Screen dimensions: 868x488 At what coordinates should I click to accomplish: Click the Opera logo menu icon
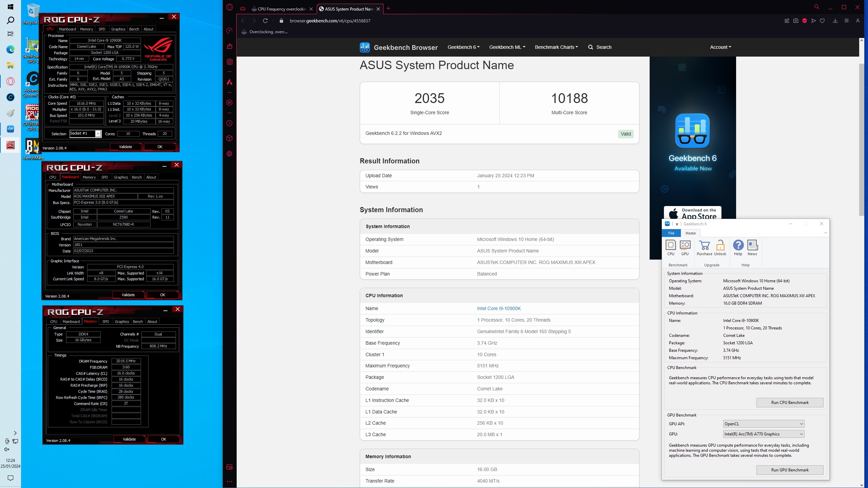point(230,7)
